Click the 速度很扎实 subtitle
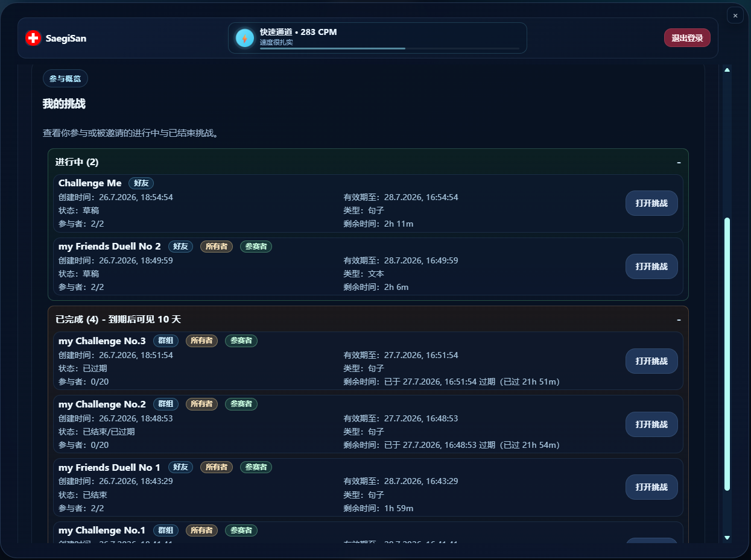 click(276, 42)
